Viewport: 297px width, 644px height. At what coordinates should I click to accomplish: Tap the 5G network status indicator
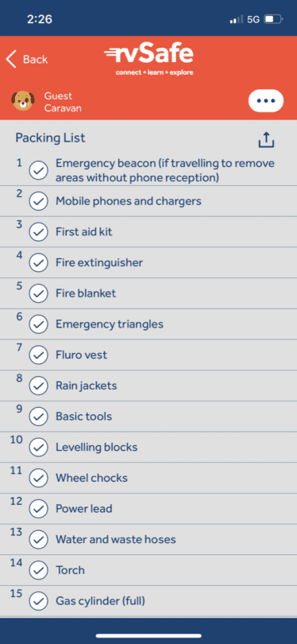point(253,19)
